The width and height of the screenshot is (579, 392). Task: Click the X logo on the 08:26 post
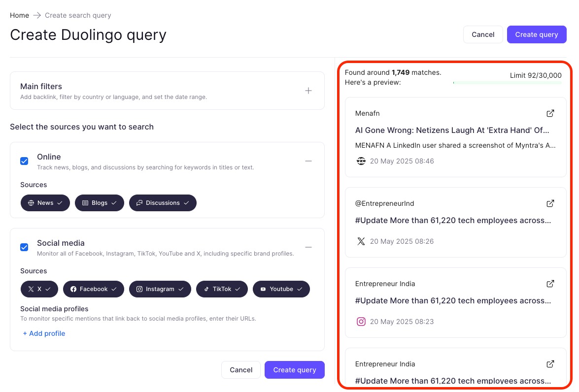tap(361, 241)
